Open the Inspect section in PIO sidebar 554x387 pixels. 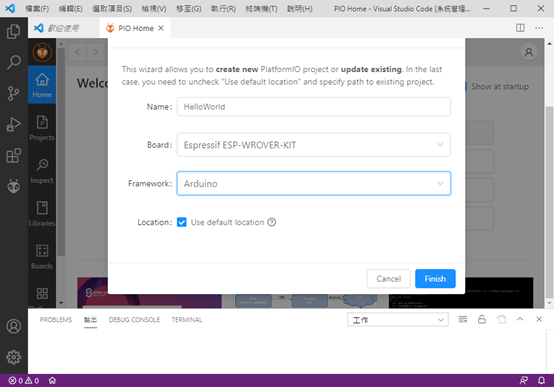(42, 171)
